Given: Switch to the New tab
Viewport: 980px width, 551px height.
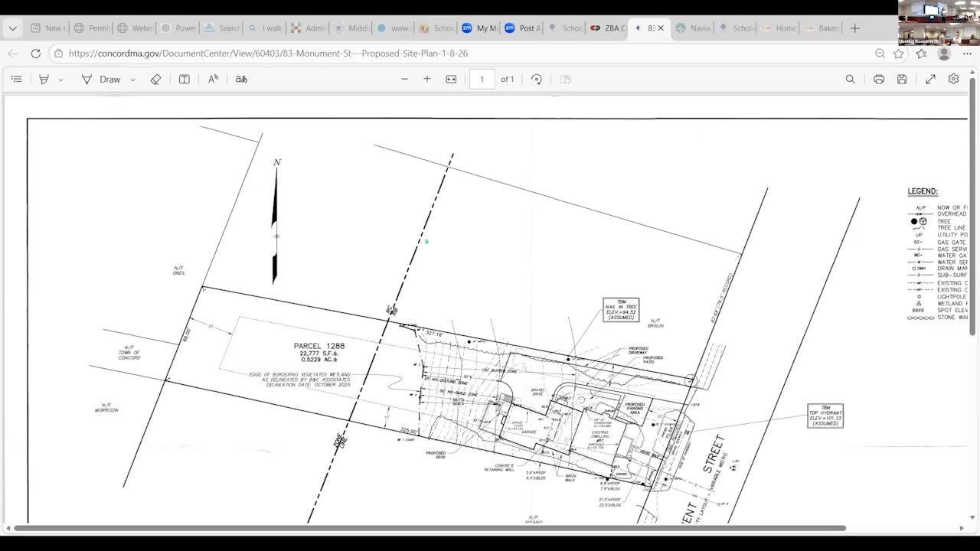Looking at the screenshot, I should 47,28.
